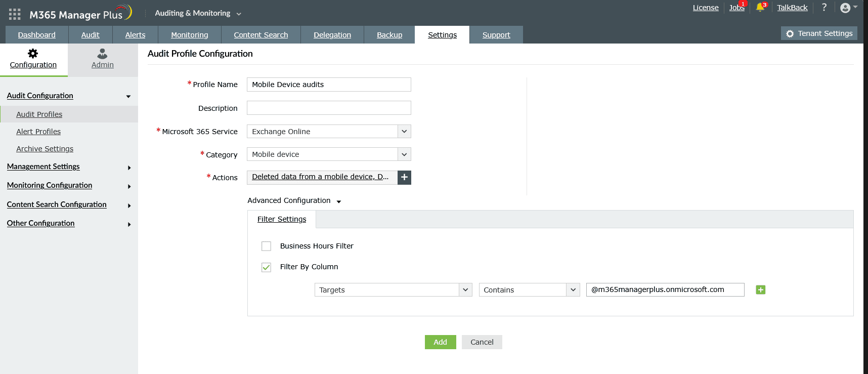The height and width of the screenshot is (374, 868).
Task: Open the Content Search tab
Action: coord(261,35)
